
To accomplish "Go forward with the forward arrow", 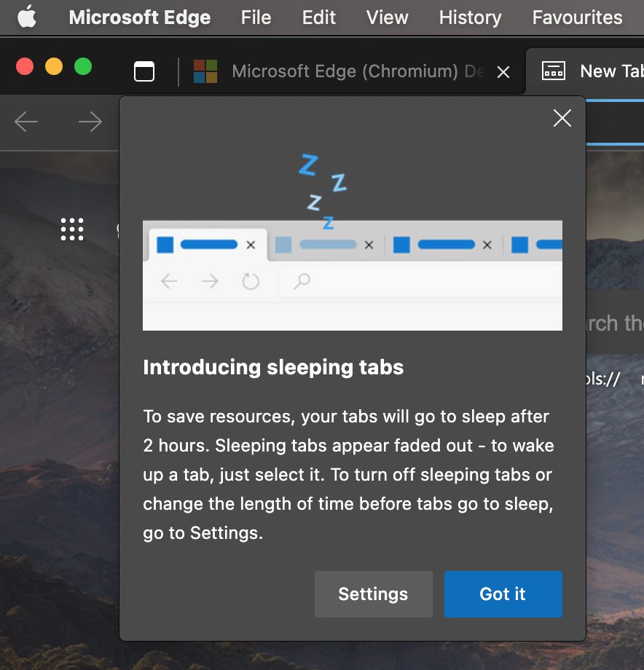I will point(90,122).
